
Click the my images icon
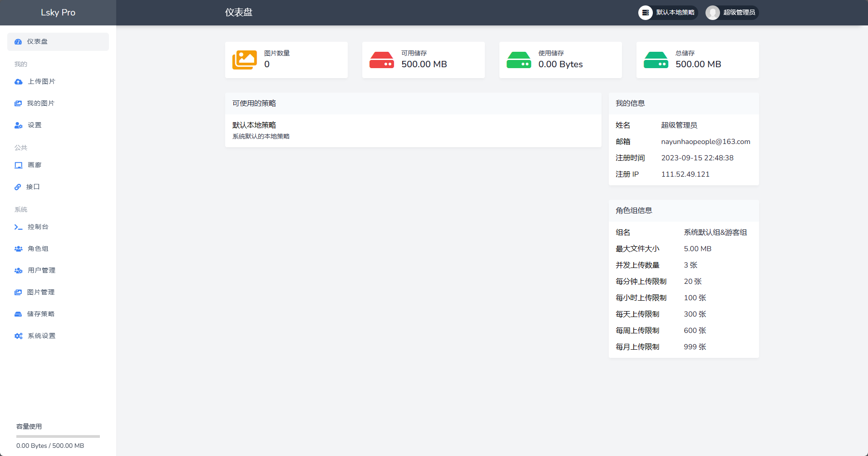[x=18, y=104]
